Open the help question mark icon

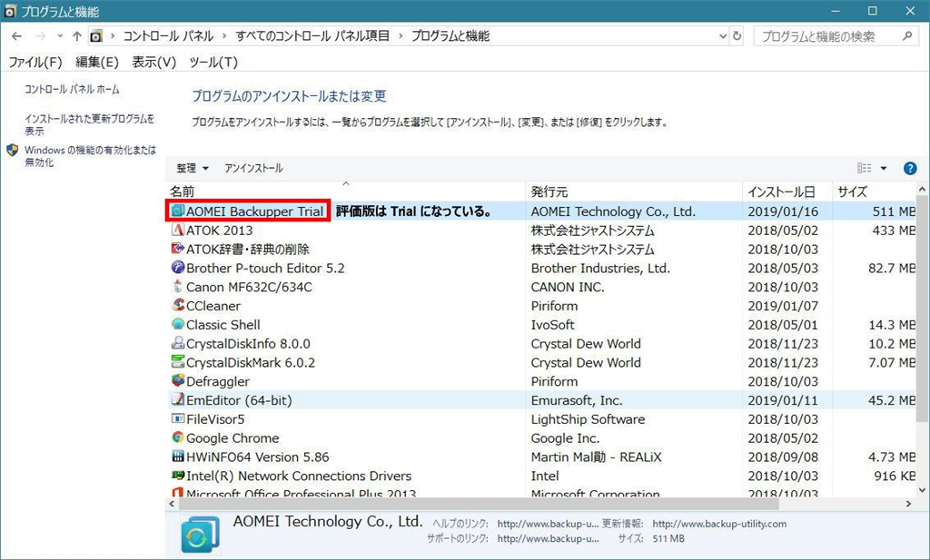[x=910, y=168]
